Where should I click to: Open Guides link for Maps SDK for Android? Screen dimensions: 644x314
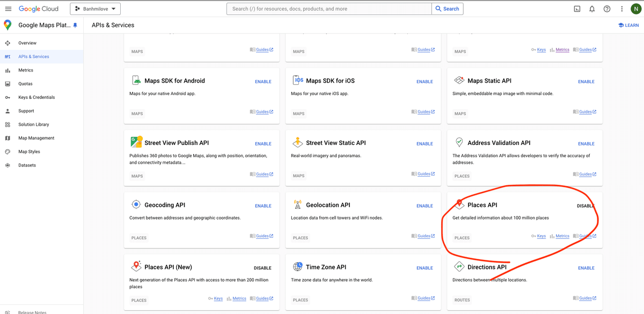coord(262,112)
